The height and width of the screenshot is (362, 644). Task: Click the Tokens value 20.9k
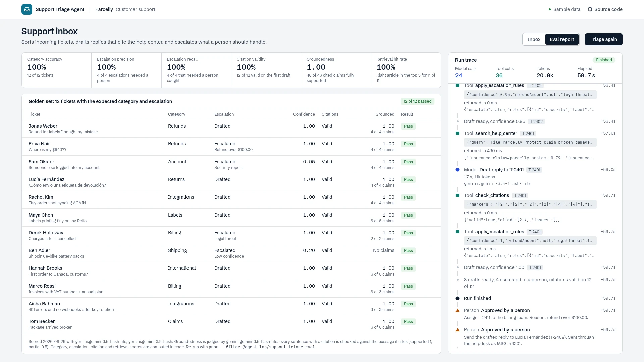pos(545,75)
